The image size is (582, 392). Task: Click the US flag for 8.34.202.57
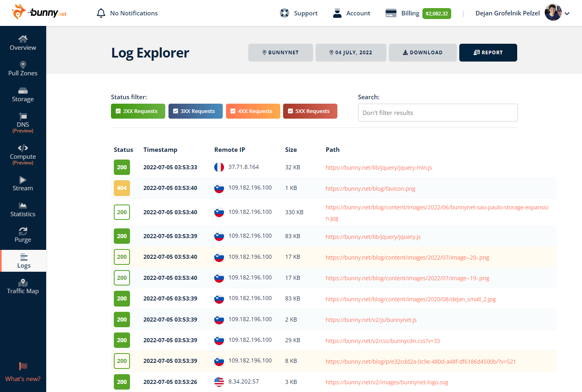pos(219,382)
